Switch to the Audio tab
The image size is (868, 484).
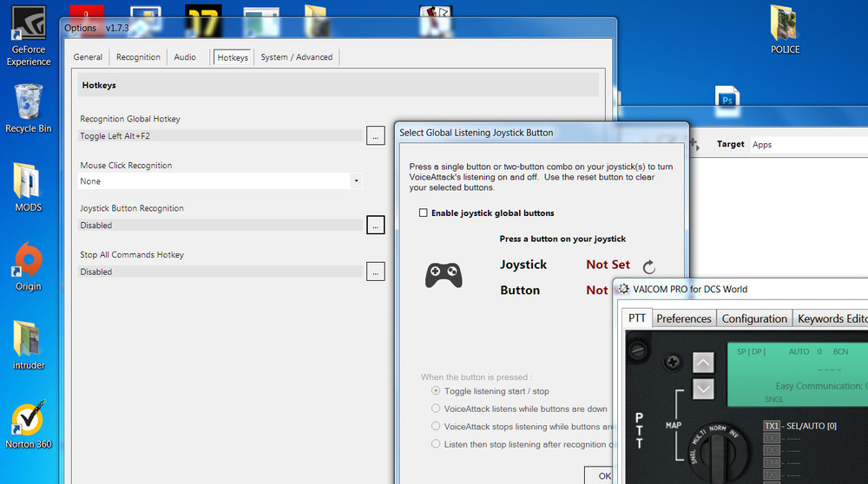click(x=185, y=57)
